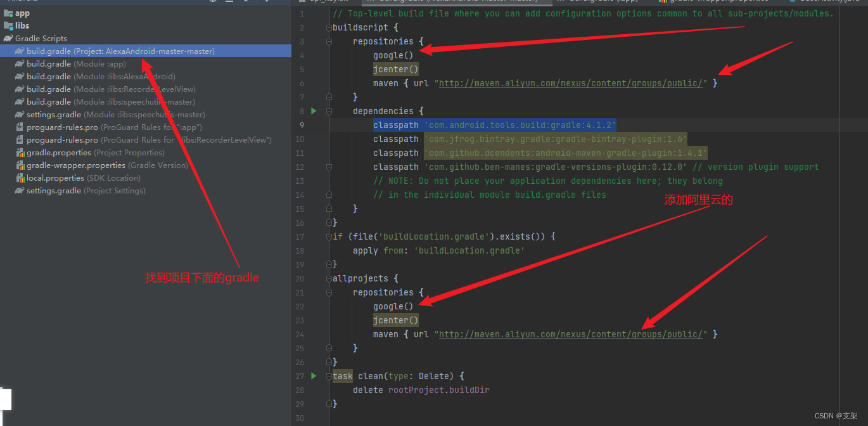Click the Gradle Scripts elephant icon
868x426 pixels.
(x=8, y=38)
